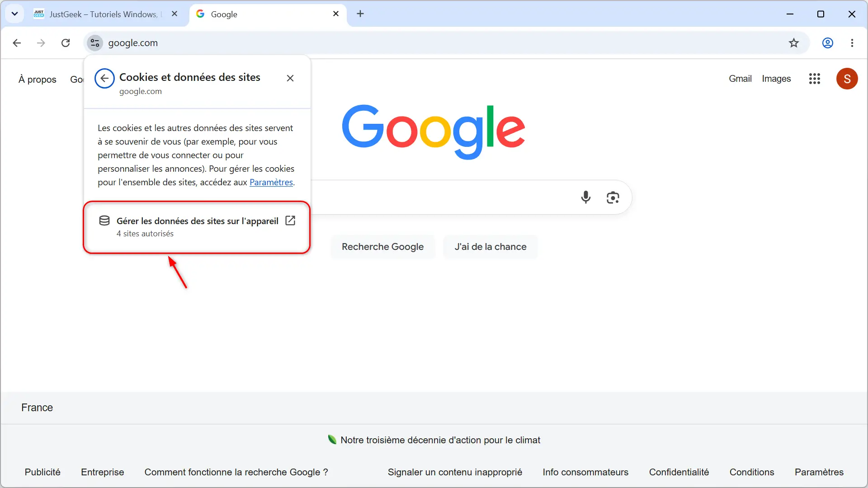Screen dimensions: 868x488
Task: Click the database icon in popup
Action: point(104,221)
